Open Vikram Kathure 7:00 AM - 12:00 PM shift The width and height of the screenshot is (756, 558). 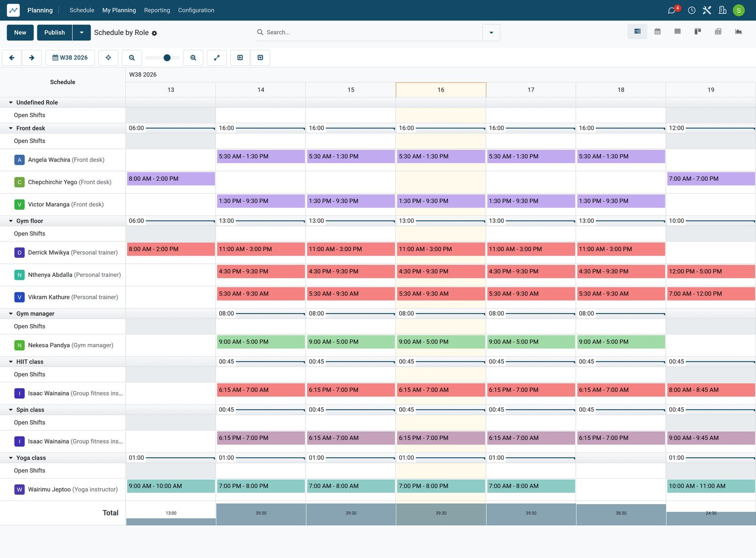(711, 293)
